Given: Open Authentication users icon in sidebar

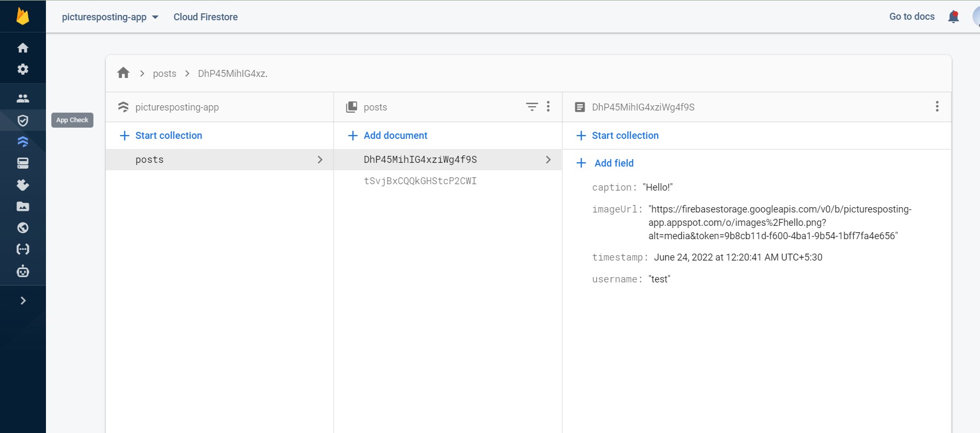Looking at the screenshot, I should 22,98.
